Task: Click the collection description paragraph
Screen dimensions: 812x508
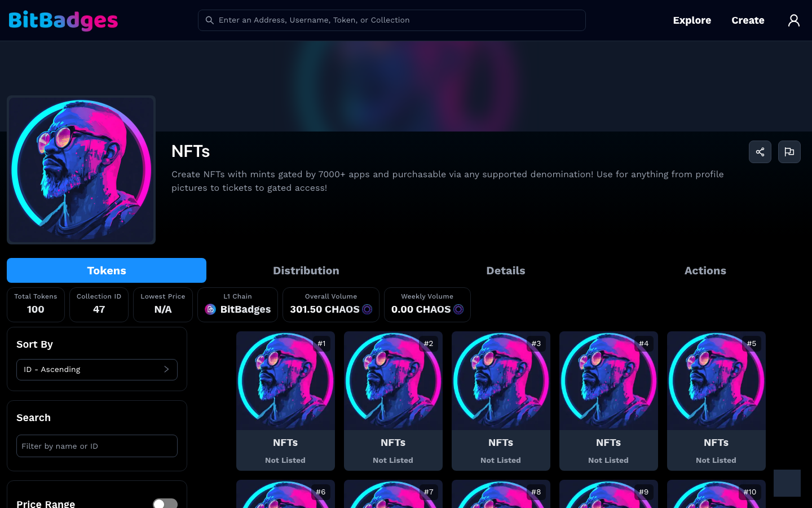Action: click(x=448, y=181)
